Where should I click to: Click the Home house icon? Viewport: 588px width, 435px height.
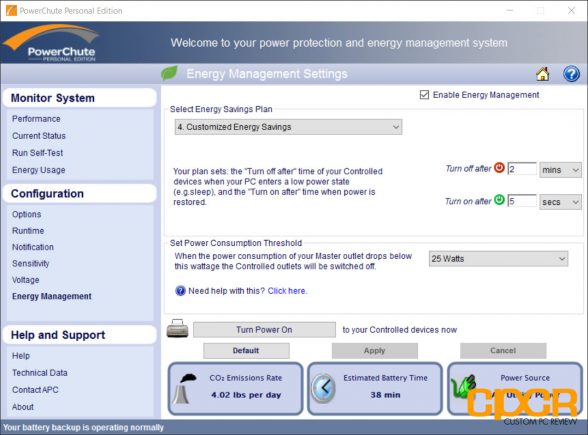click(x=542, y=74)
